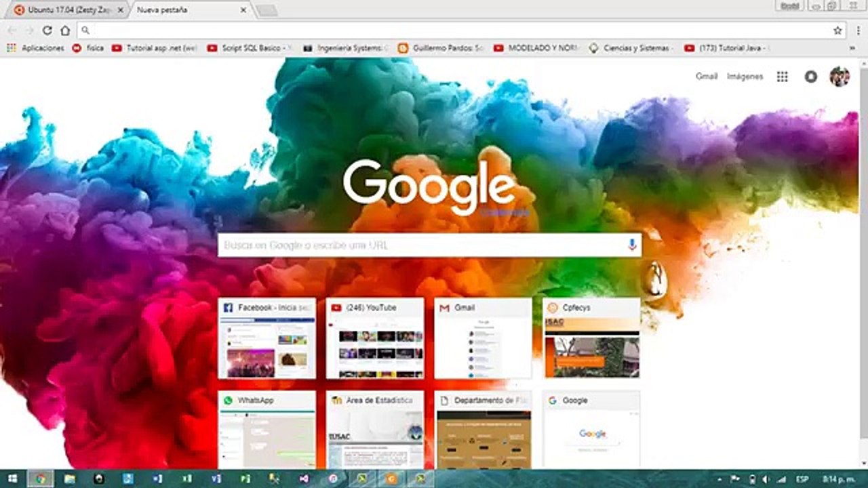Image resolution: width=868 pixels, height=488 pixels.
Task: Open File Explorer from the taskbar
Action: [70, 479]
